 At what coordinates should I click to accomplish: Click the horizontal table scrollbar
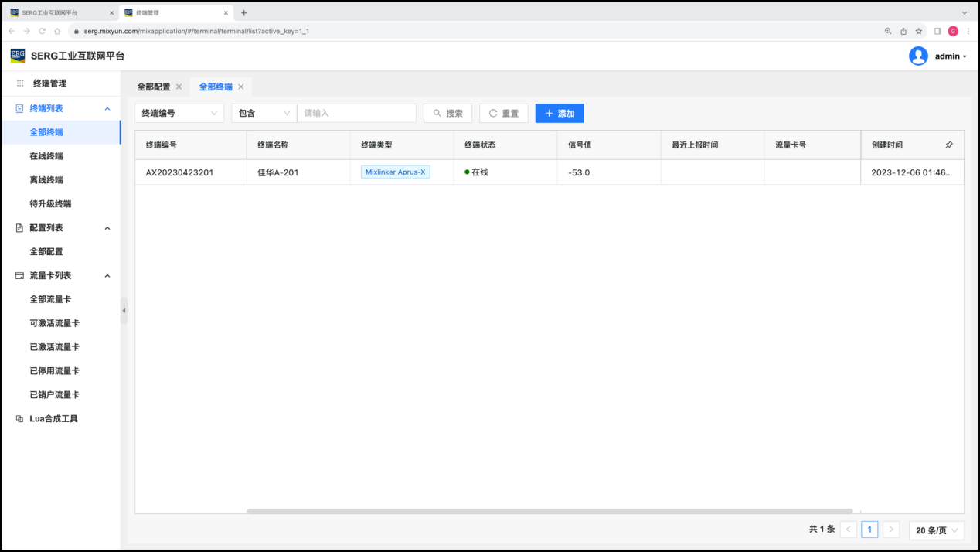(x=549, y=511)
